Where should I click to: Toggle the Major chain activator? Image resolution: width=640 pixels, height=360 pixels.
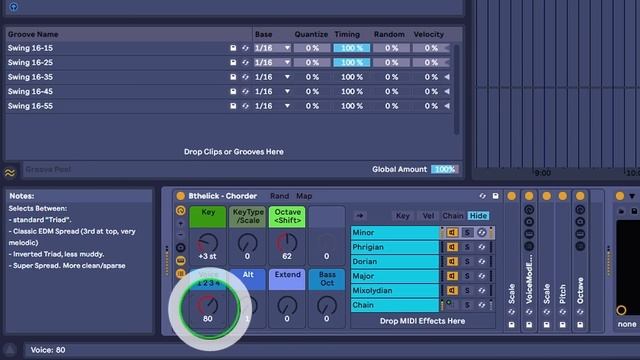tap(452, 276)
